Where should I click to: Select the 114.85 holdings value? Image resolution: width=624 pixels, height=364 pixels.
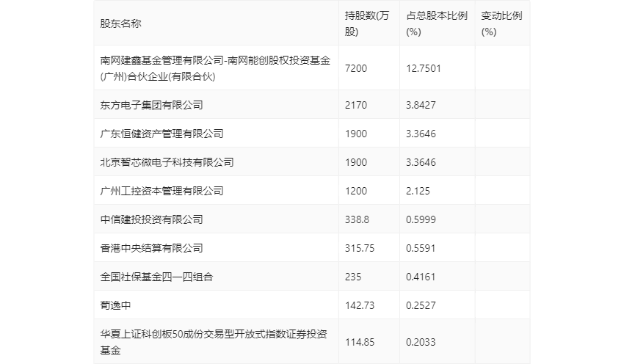click(x=360, y=342)
